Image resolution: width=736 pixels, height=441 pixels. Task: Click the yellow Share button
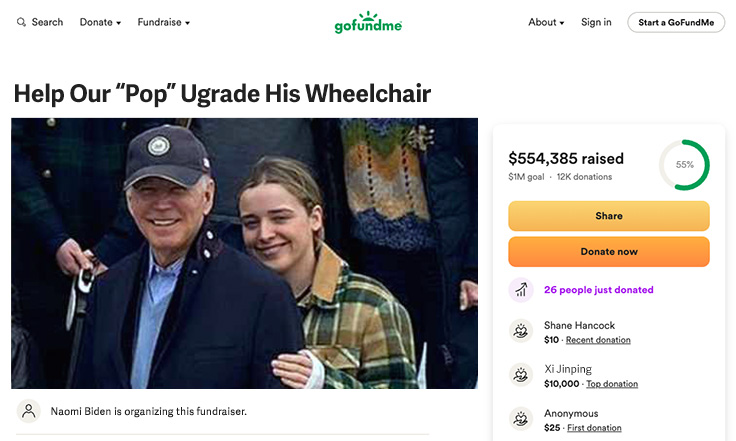click(x=608, y=216)
